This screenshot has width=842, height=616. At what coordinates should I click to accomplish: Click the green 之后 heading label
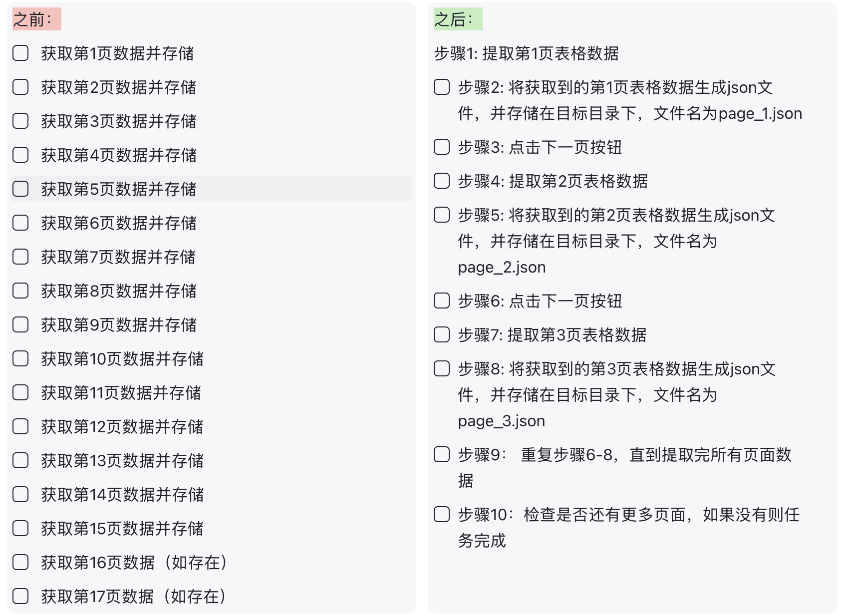click(x=458, y=19)
